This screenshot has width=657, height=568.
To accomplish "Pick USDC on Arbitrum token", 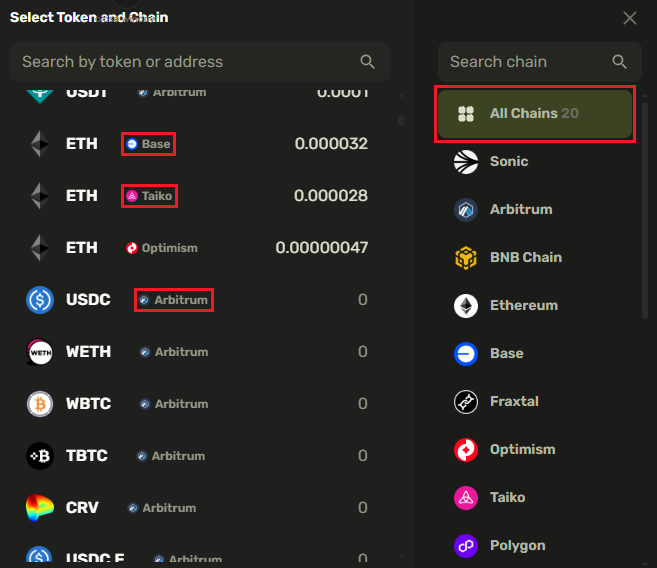I will click(x=200, y=300).
